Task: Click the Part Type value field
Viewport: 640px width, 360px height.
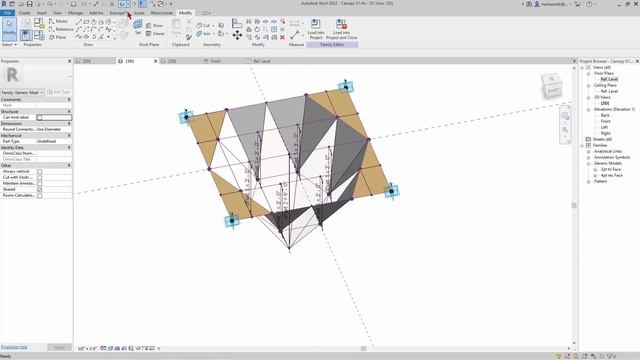Action: coord(54,141)
